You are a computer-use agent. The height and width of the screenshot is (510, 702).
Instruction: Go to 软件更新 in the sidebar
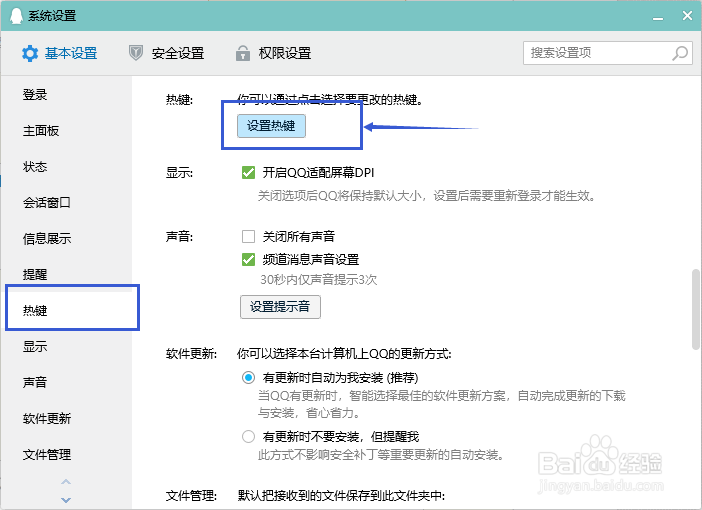coord(47,418)
